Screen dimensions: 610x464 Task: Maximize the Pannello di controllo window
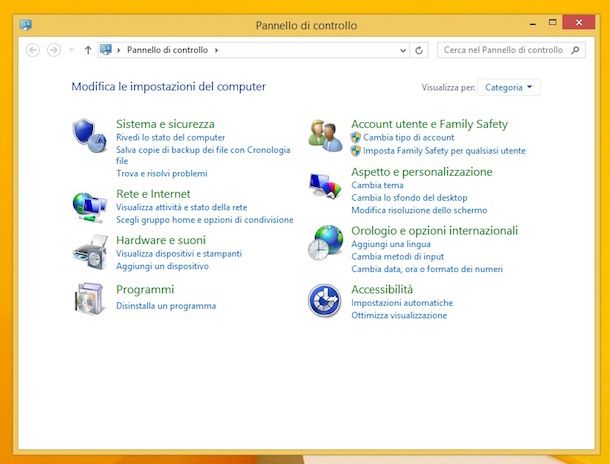(x=552, y=22)
